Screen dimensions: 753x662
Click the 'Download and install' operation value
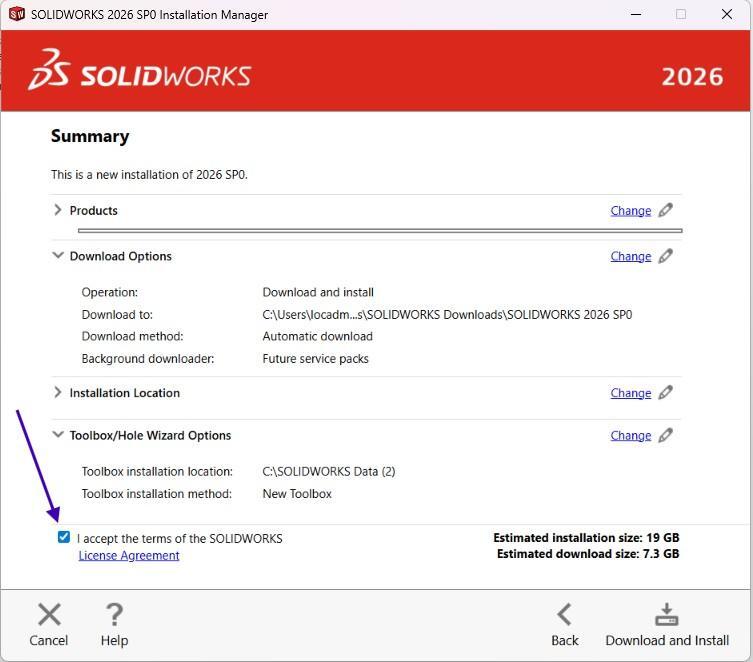coord(318,292)
